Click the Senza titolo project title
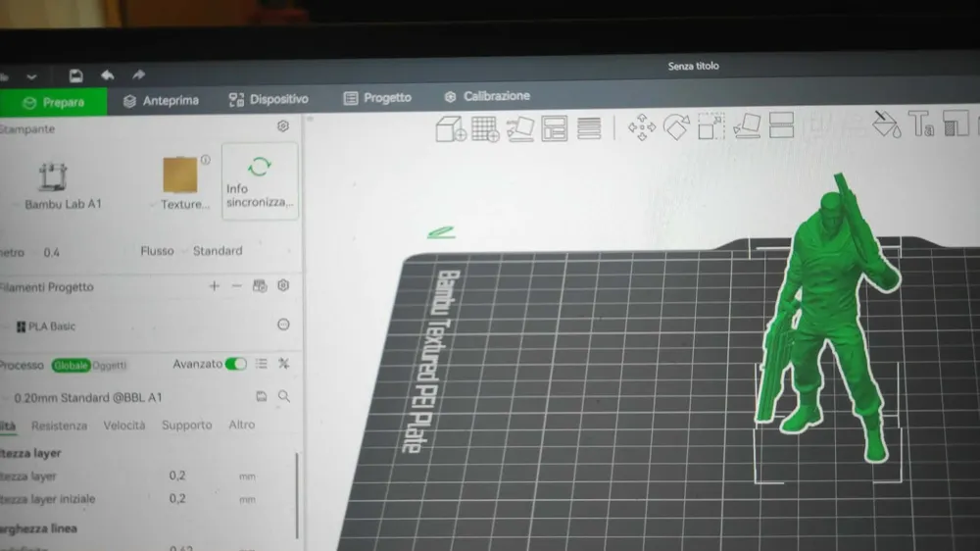Image resolution: width=980 pixels, height=551 pixels. [693, 67]
